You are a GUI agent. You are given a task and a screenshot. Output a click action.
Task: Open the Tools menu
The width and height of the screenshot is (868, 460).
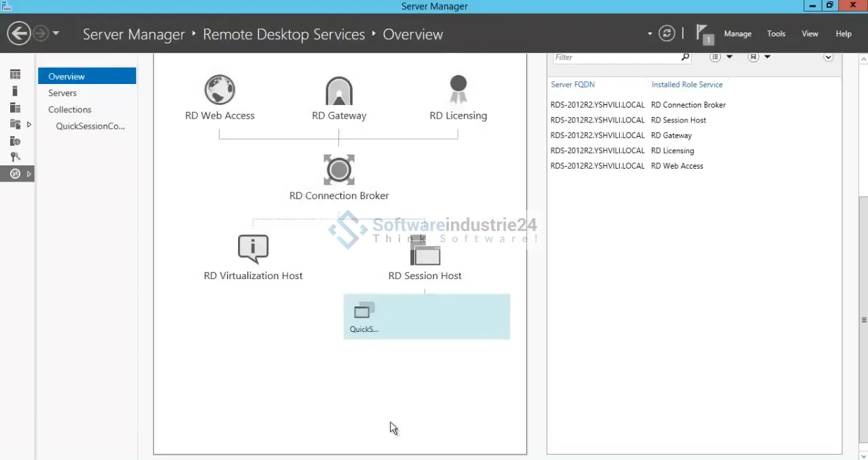(x=776, y=34)
